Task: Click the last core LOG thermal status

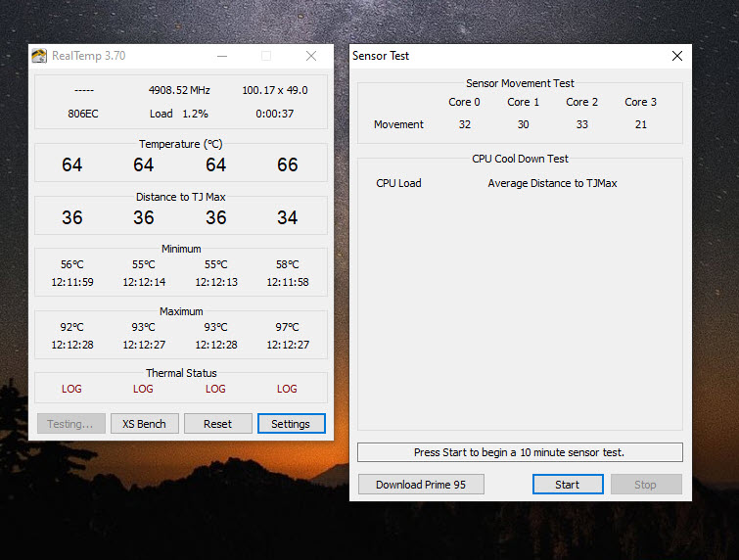Action: (x=287, y=389)
